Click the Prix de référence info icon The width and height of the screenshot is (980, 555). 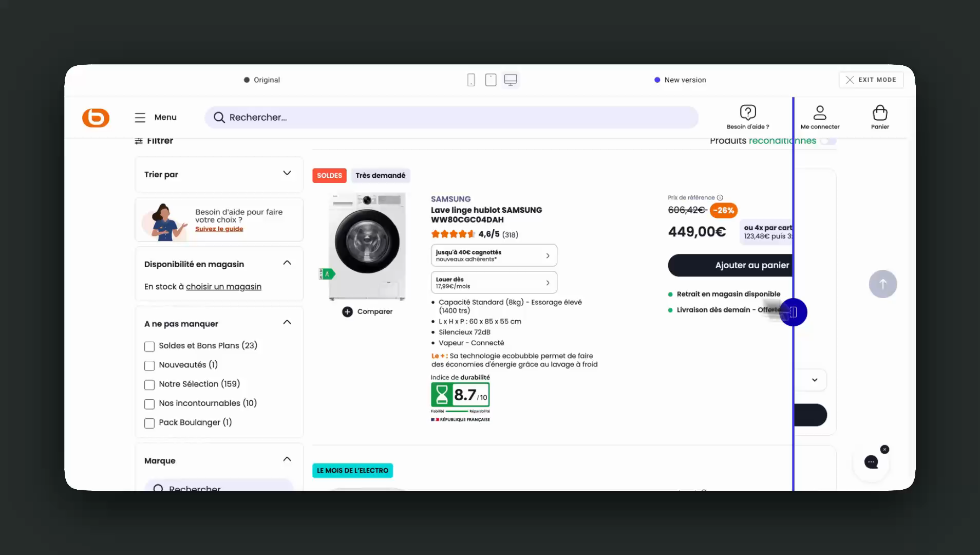click(720, 198)
